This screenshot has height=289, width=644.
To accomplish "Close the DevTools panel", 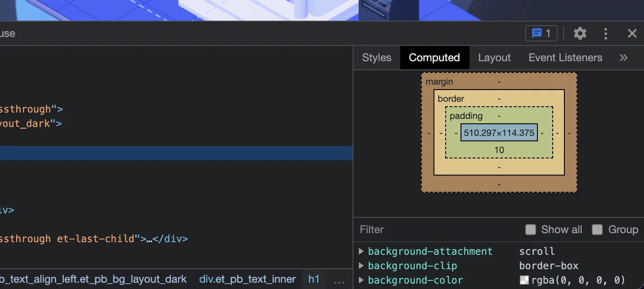I will click(632, 33).
